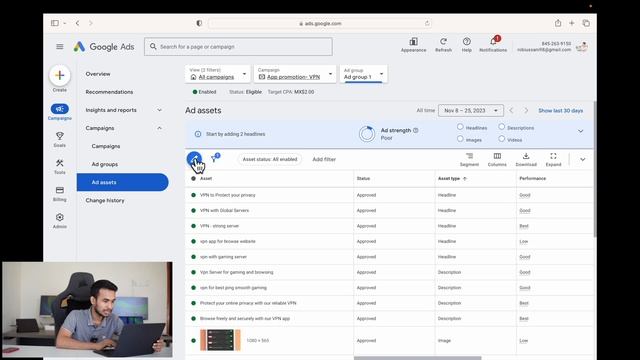
Task: Open the Columns tool
Action: [x=497, y=156]
